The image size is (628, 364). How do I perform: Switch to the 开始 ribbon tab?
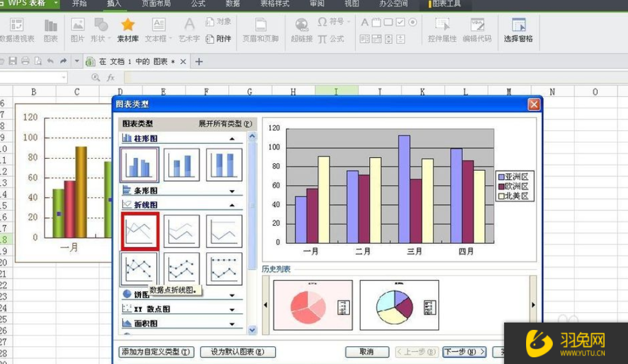[79, 4]
